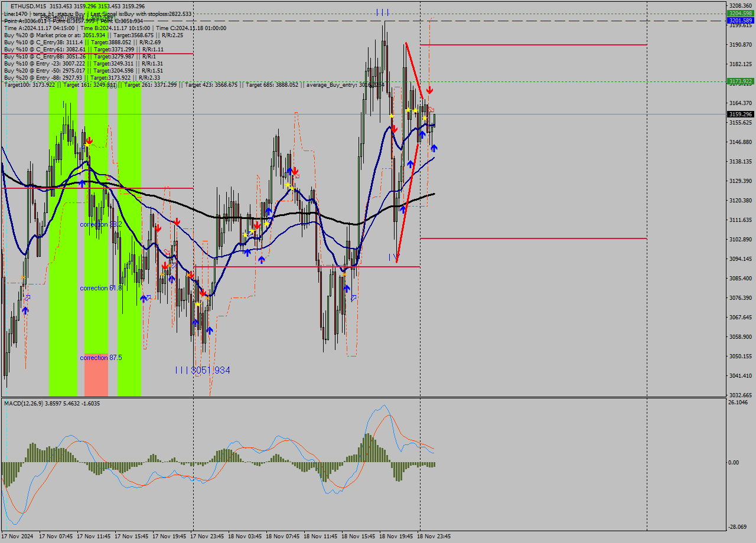
Task: Click 'Target 685: 3888.052' in targets row
Action: coord(272,85)
